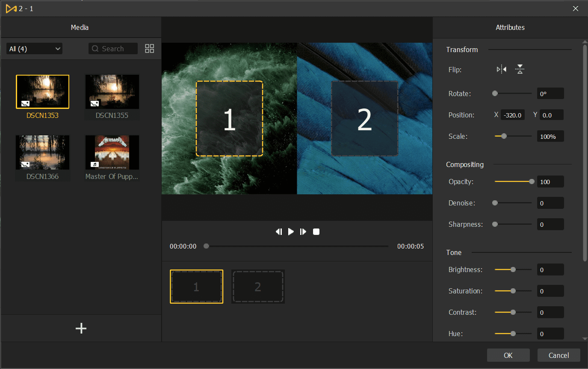Viewport: 588px width, 369px height.
Task: Click the Transform section heading
Action: click(x=462, y=50)
